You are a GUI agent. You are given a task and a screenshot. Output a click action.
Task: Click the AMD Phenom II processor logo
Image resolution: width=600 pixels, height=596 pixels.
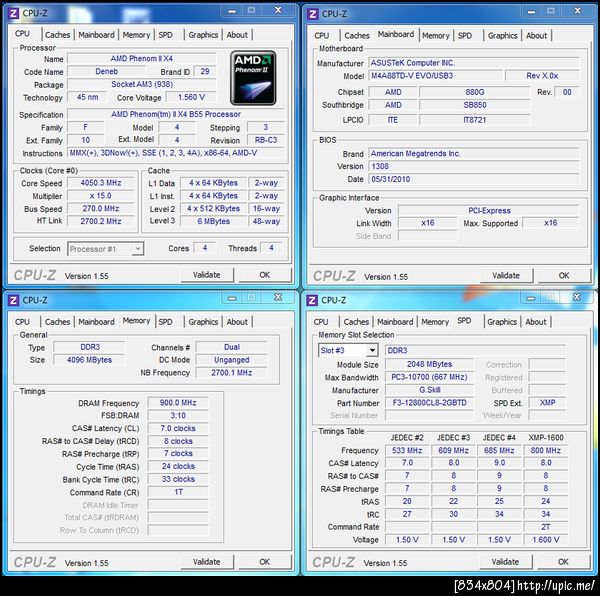point(253,78)
